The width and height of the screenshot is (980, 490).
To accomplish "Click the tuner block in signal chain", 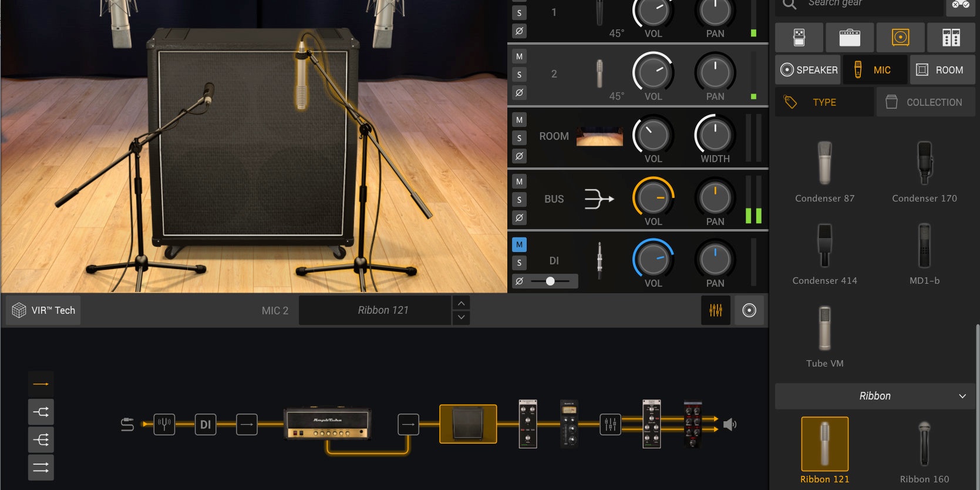I will (164, 424).
